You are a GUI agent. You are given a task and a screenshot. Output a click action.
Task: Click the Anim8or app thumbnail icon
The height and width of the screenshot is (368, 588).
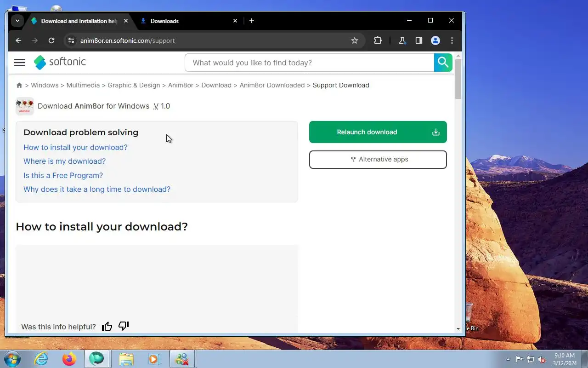(24, 106)
